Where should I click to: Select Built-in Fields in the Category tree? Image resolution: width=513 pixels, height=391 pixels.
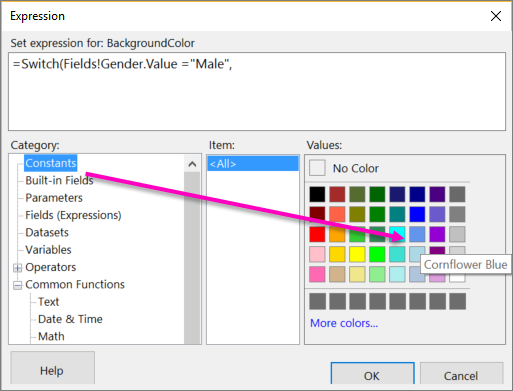(59, 180)
